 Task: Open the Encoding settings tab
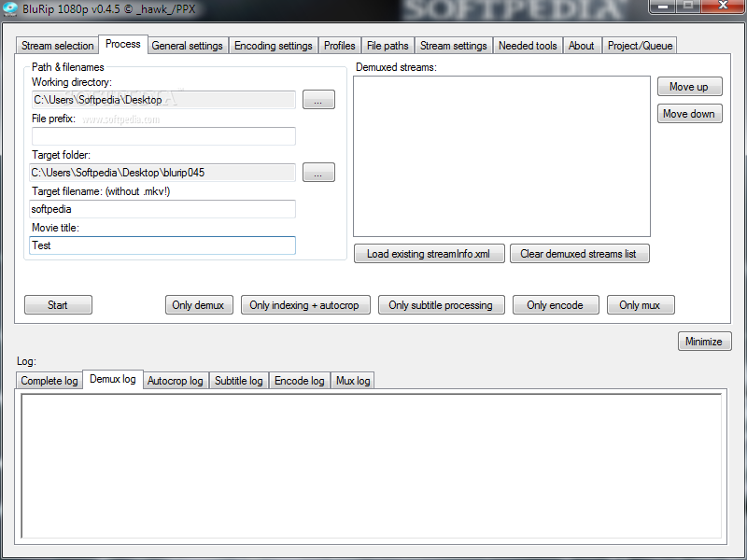[x=274, y=46]
